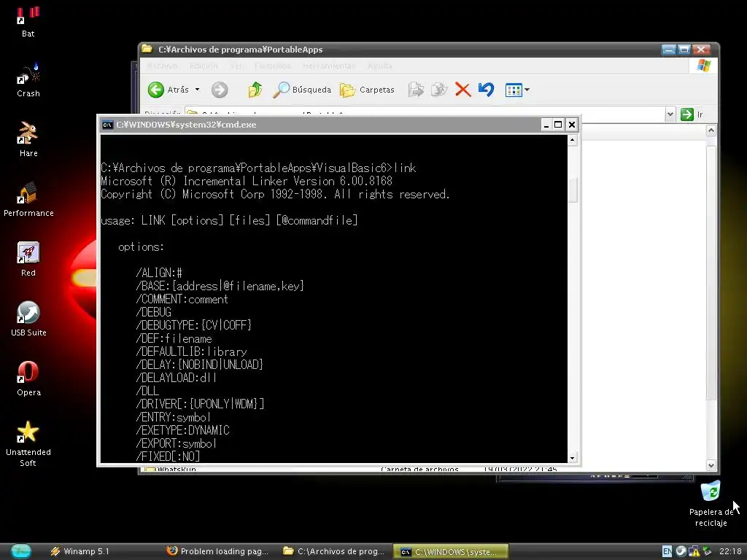747x560 pixels.
Task: Open the Crash desktop shortcut
Action: (28, 80)
